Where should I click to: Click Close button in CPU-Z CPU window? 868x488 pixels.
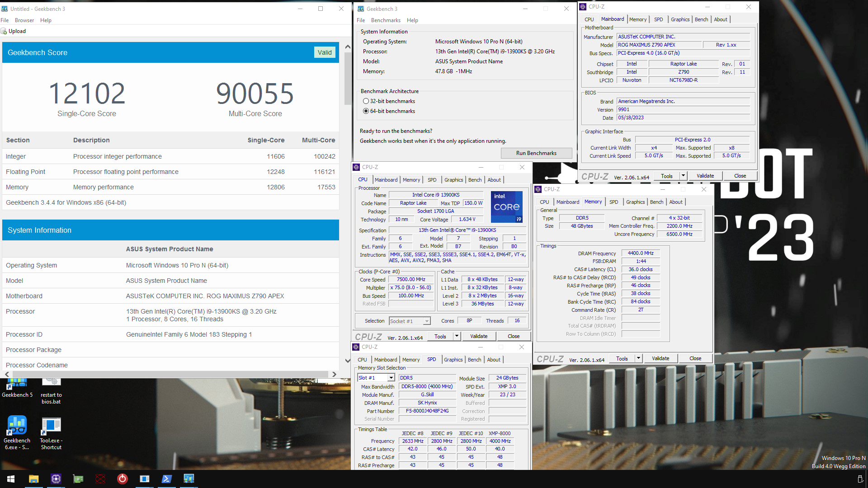pos(514,336)
